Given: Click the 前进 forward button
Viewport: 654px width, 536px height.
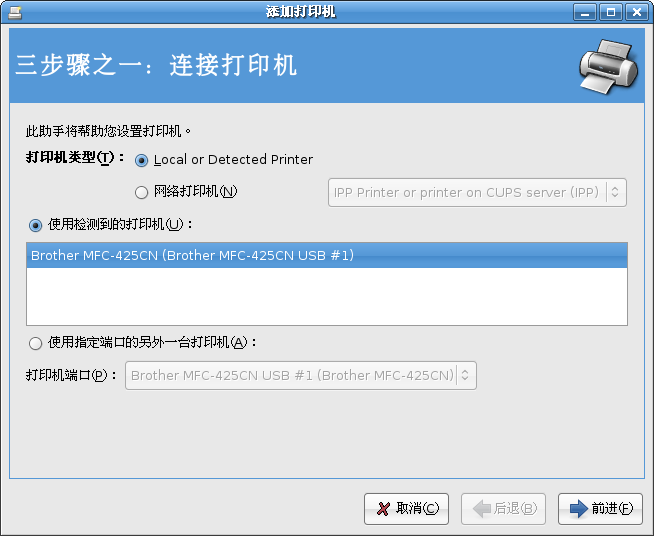Looking at the screenshot, I should [x=600, y=508].
